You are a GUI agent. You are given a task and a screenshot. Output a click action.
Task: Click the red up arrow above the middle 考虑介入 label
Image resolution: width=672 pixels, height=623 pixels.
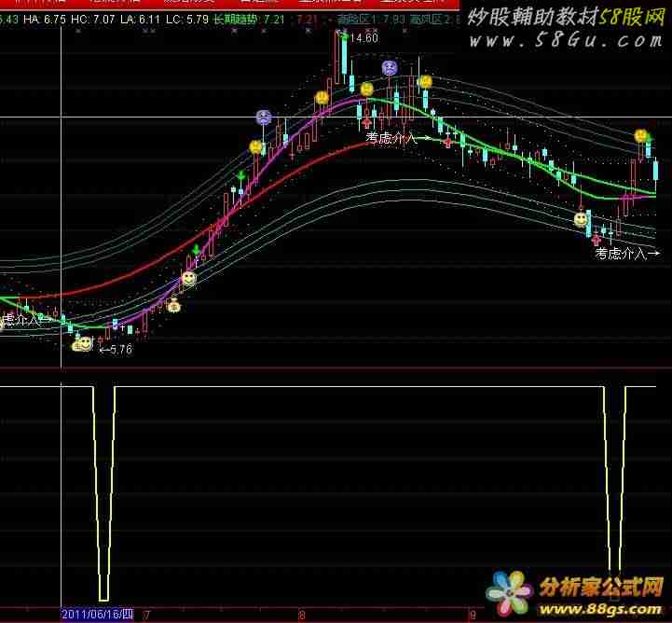coord(366,123)
